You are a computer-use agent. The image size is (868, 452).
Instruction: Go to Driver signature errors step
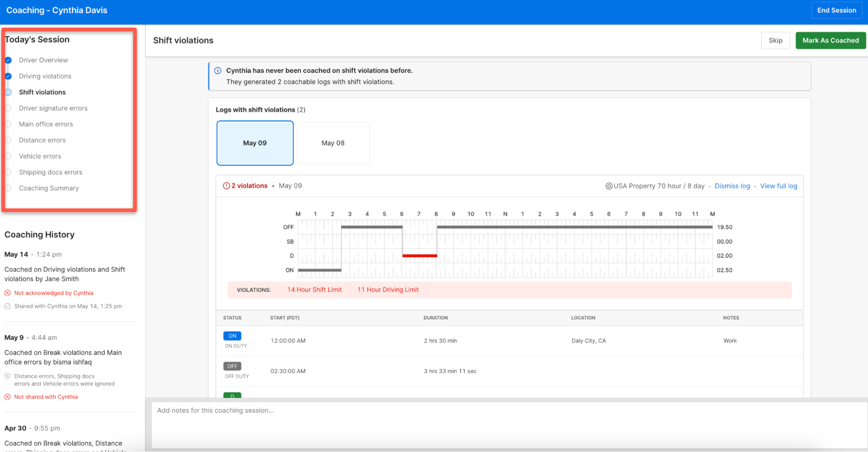pyautogui.click(x=53, y=109)
